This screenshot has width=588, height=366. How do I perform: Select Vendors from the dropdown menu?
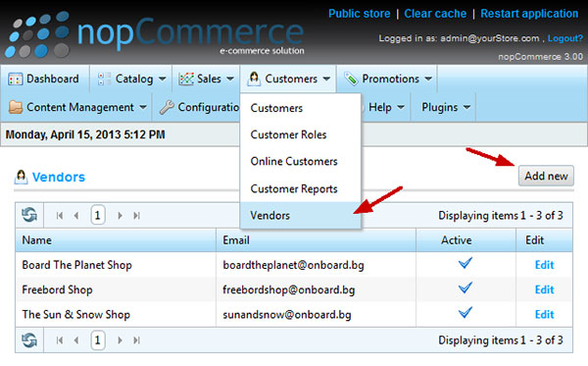point(301,216)
